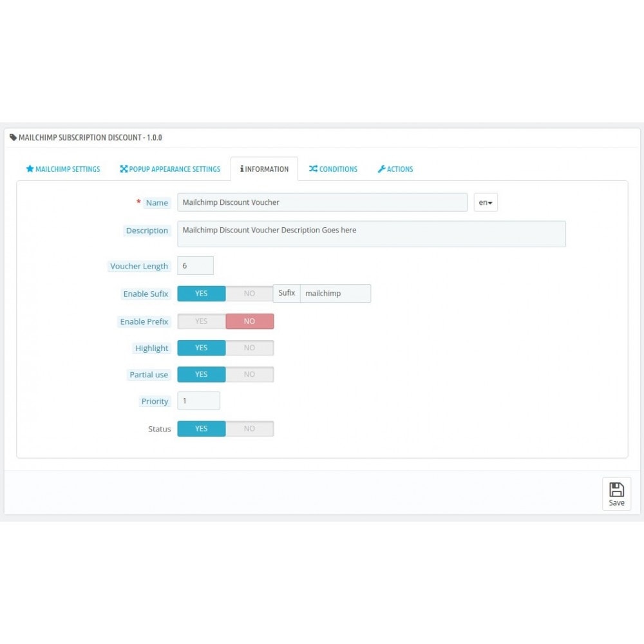Open the Mailchimp Settings tab
This screenshot has height=644, width=644.
pos(63,169)
